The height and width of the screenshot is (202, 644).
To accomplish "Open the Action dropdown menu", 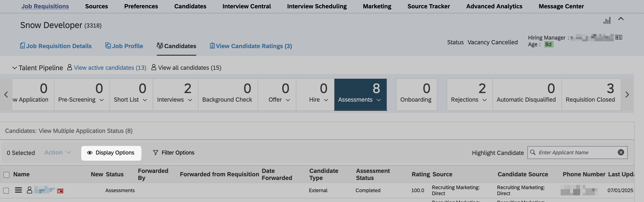I will (57, 153).
